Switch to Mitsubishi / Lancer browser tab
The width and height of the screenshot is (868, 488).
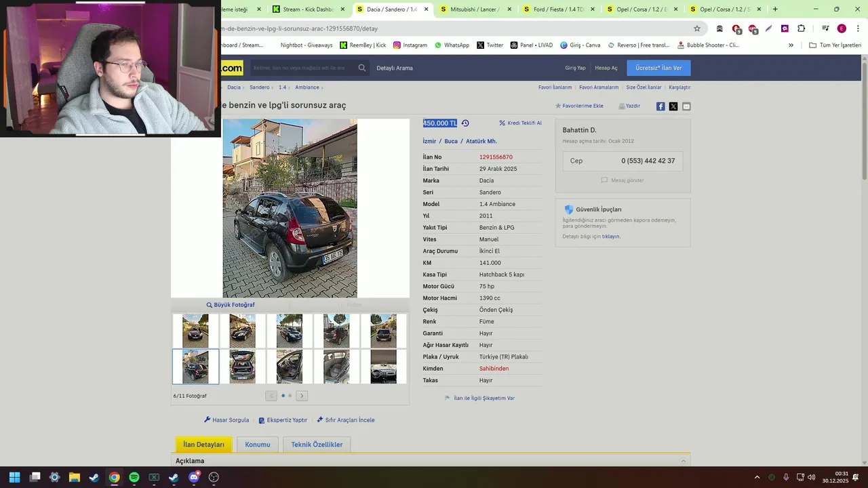point(475,9)
